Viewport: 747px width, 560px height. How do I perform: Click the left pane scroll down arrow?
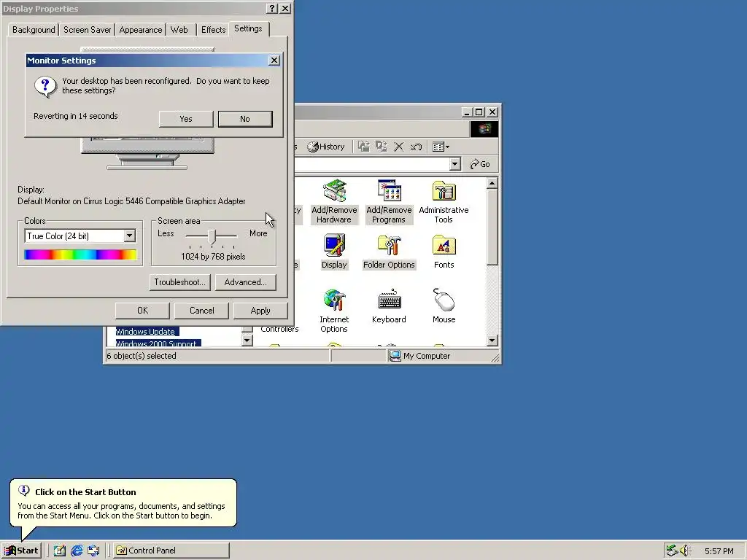point(247,340)
